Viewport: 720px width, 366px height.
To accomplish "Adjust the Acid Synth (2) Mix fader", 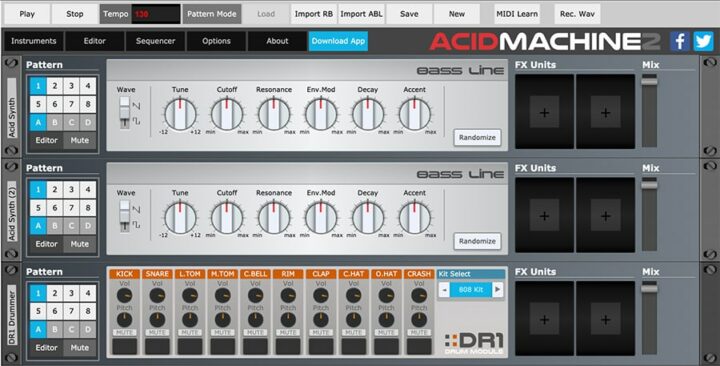I will 649,185.
